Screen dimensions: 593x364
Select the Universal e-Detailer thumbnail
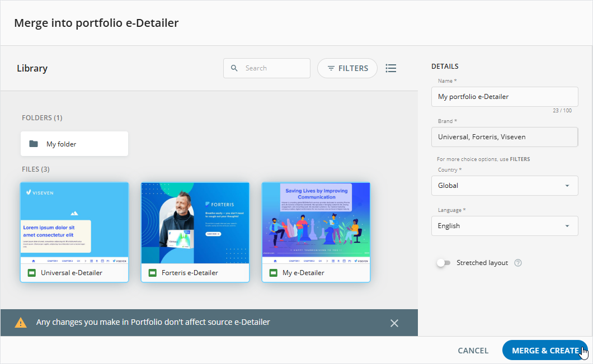pos(74,223)
